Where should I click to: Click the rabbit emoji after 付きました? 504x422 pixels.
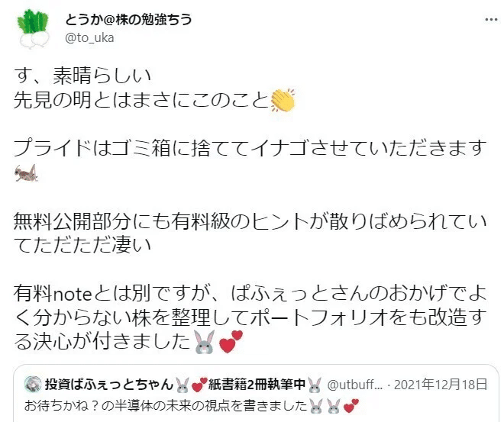tap(205, 342)
